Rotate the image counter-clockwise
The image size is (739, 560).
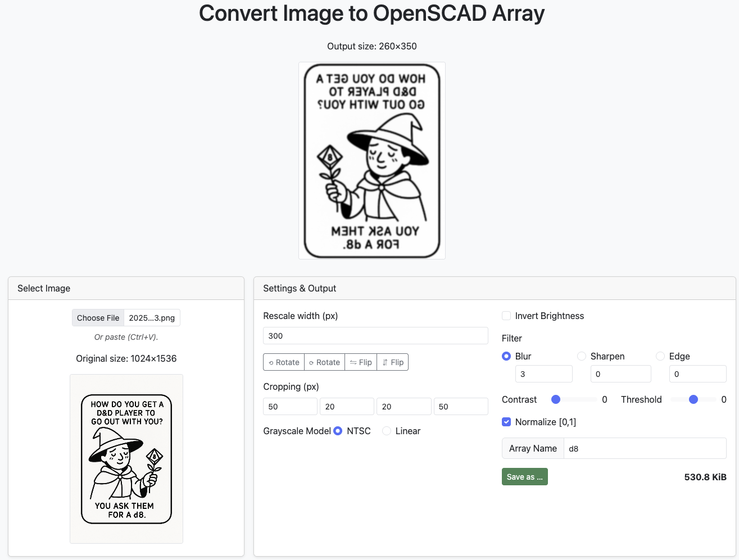[x=284, y=362]
